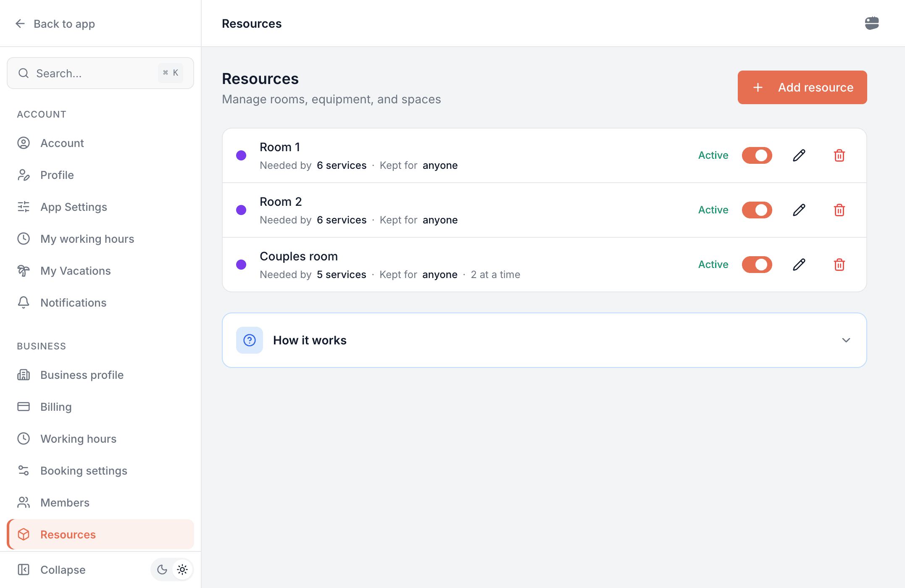
Task: Switch to light mode with sun icon
Action: click(182, 570)
